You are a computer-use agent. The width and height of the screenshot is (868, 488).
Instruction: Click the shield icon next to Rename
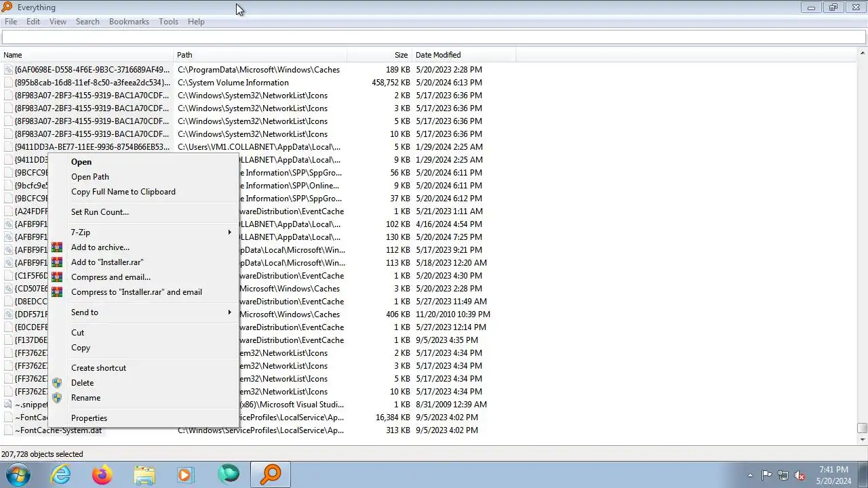[x=57, y=398]
